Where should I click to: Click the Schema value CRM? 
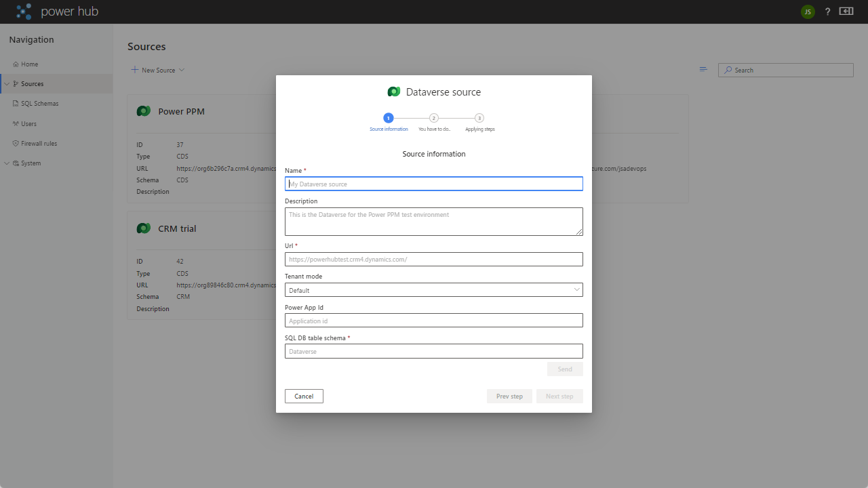coord(183,297)
